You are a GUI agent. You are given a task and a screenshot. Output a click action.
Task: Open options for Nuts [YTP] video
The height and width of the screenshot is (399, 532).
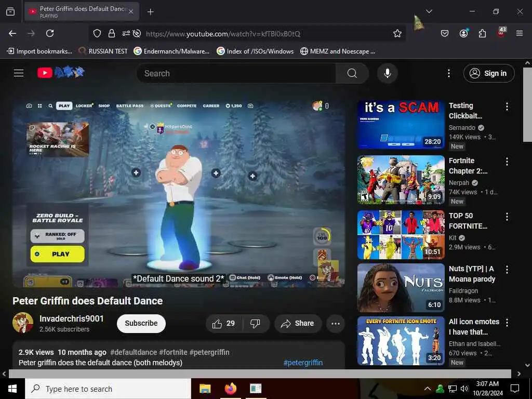[x=507, y=270]
